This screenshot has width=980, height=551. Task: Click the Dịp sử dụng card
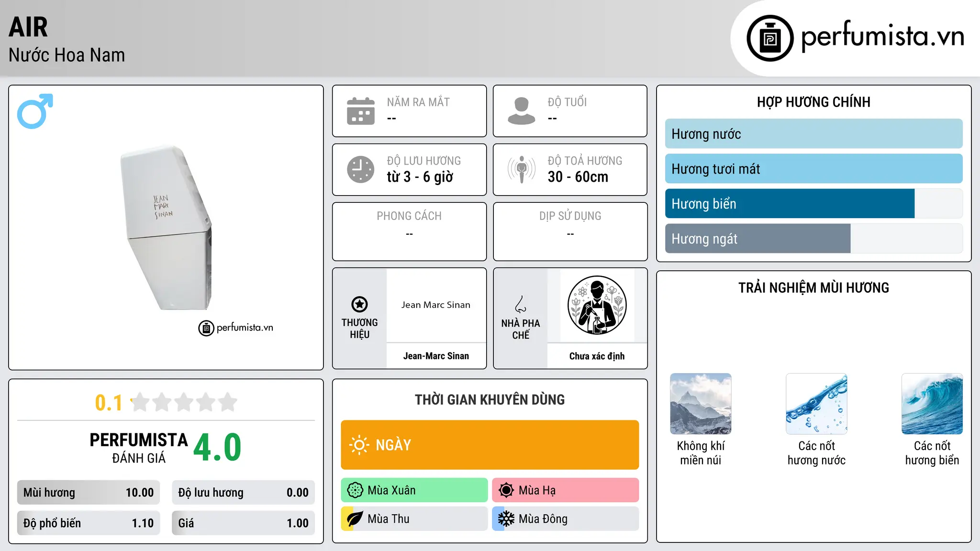(570, 231)
